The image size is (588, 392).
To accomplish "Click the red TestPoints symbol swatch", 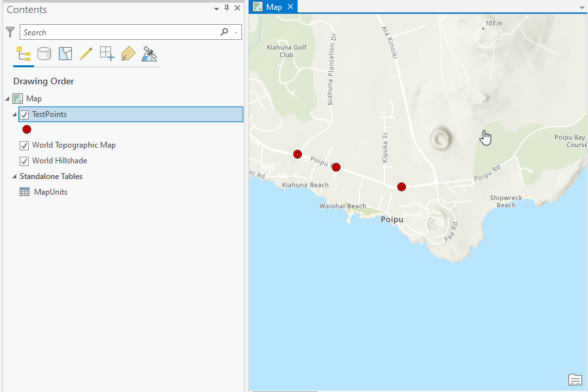I will click(x=27, y=129).
